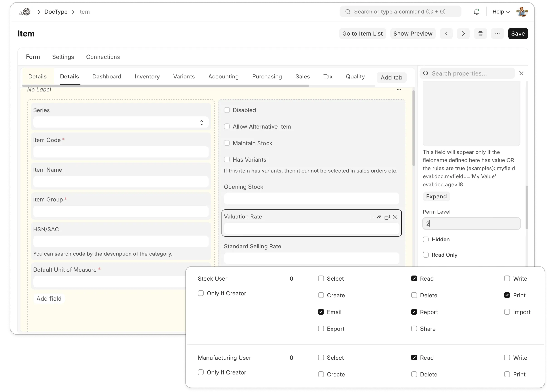Click the plus icon on Valuation Rate field
Viewport: 548px width, 392px height.
tap(371, 217)
